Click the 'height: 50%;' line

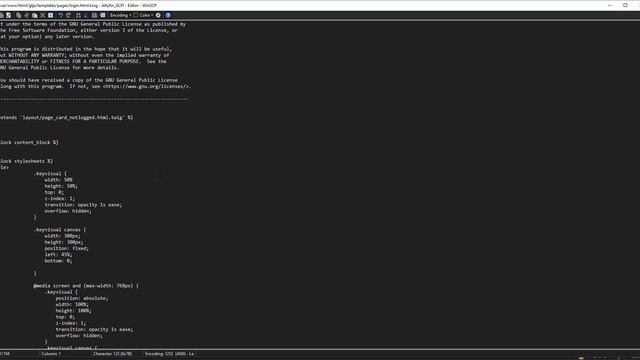tap(61, 186)
